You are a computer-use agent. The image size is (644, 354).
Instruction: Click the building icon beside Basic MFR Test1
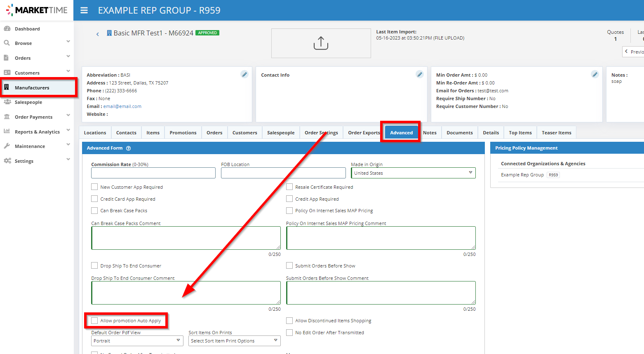pos(109,33)
